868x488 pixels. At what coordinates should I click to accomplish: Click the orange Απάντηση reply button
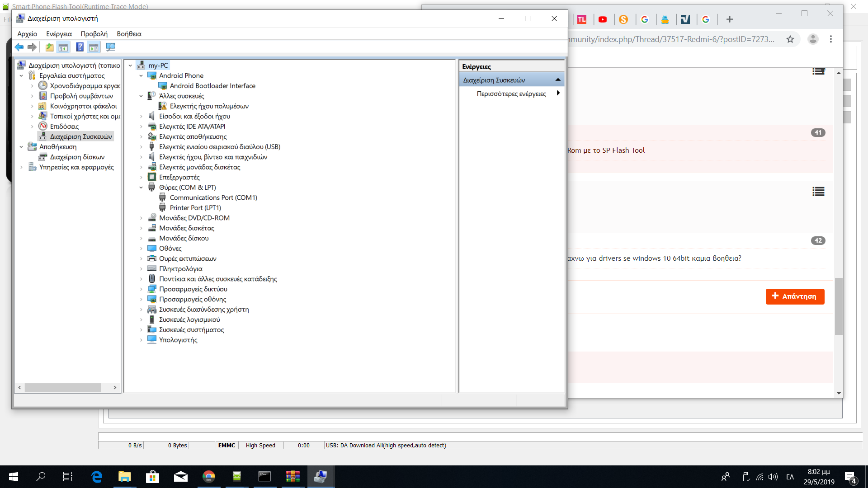[795, 296]
